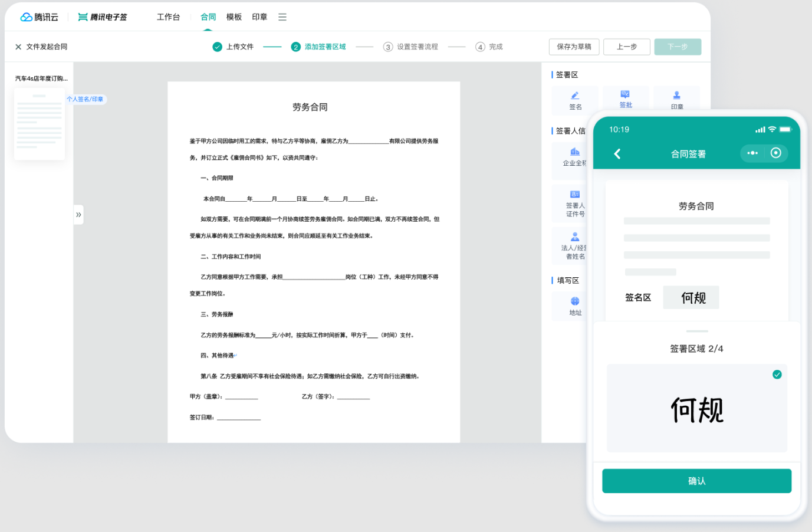Image resolution: width=812 pixels, height=532 pixels.
Task: Select the document page thumbnail
Action: click(x=40, y=124)
